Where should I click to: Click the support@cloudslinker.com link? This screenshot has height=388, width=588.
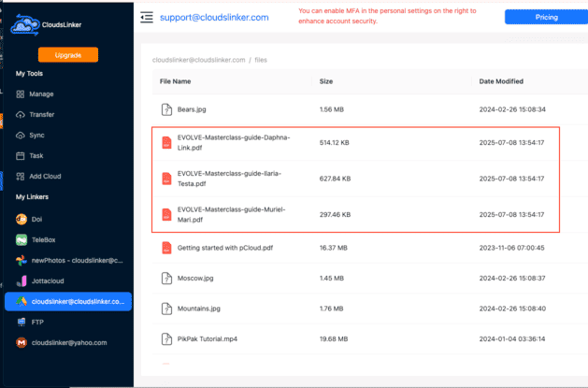point(214,17)
